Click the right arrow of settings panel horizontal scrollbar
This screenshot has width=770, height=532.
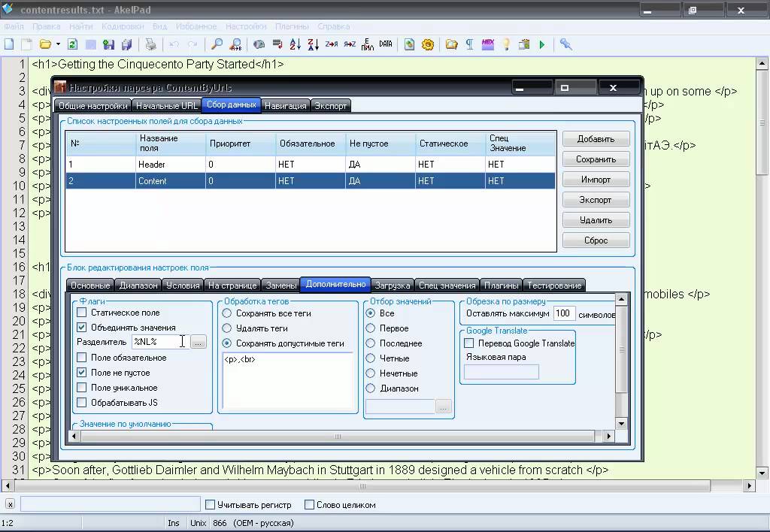[x=609, y=437]
